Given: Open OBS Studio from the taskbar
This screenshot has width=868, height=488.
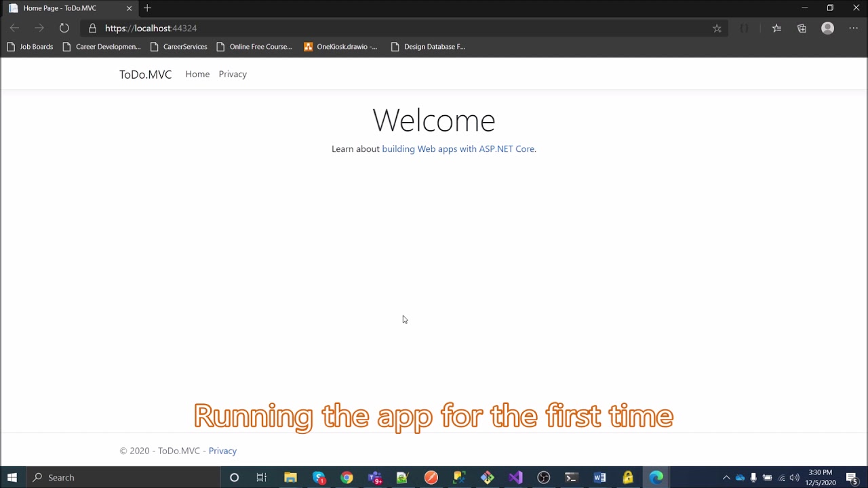Looking at the screenshot, I should coord(543,477).
